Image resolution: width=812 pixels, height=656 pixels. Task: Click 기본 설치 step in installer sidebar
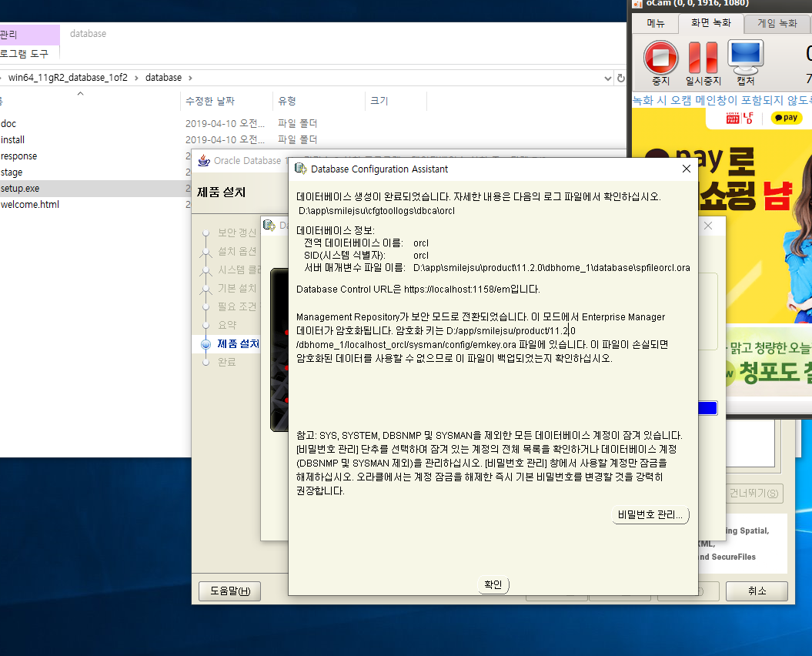(237, 288)
